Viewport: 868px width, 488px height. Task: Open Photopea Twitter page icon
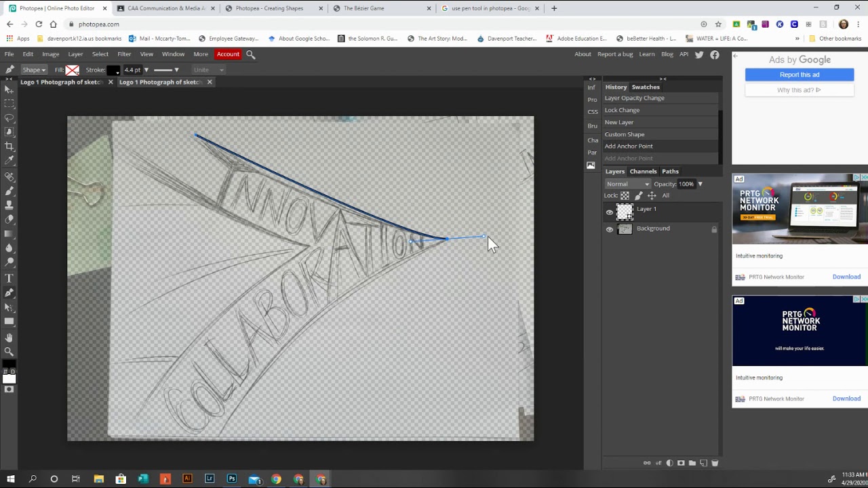[699, 54]
